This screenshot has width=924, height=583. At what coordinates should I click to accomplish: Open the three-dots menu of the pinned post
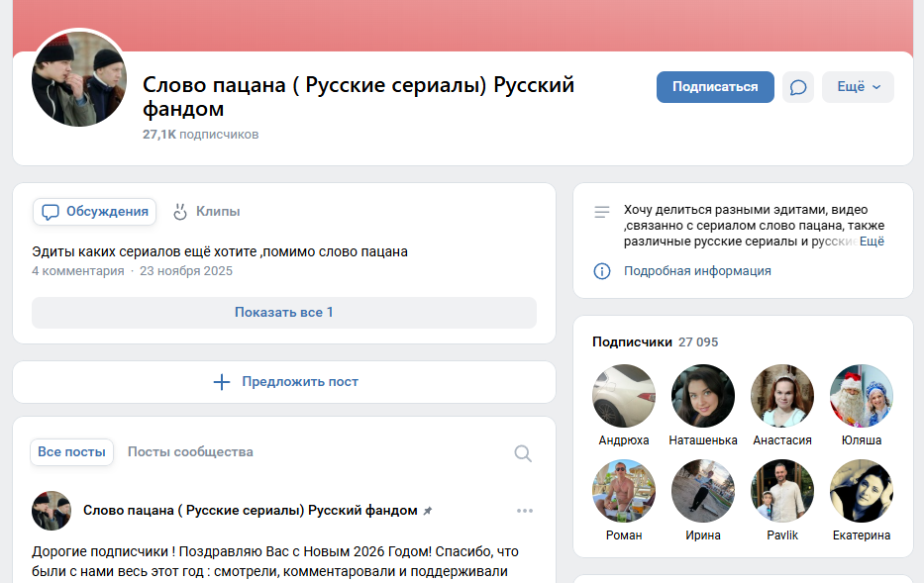pos(525,511)
